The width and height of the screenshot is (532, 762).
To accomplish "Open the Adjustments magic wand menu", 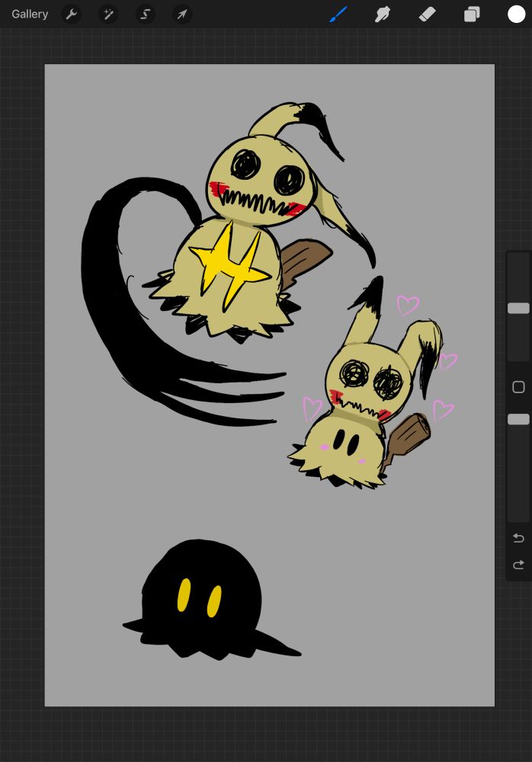I will coord(108,14).
